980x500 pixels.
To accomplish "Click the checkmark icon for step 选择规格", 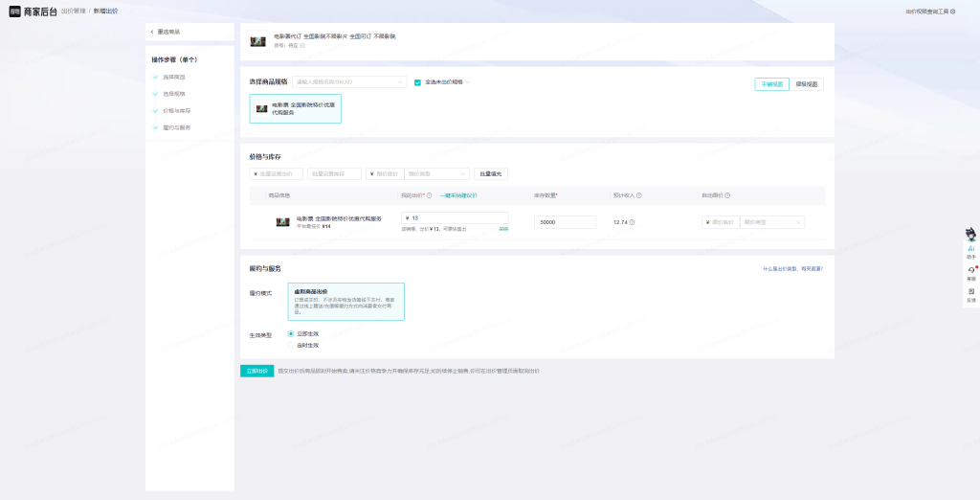I will pyautogui.click(x=155, y=94).
